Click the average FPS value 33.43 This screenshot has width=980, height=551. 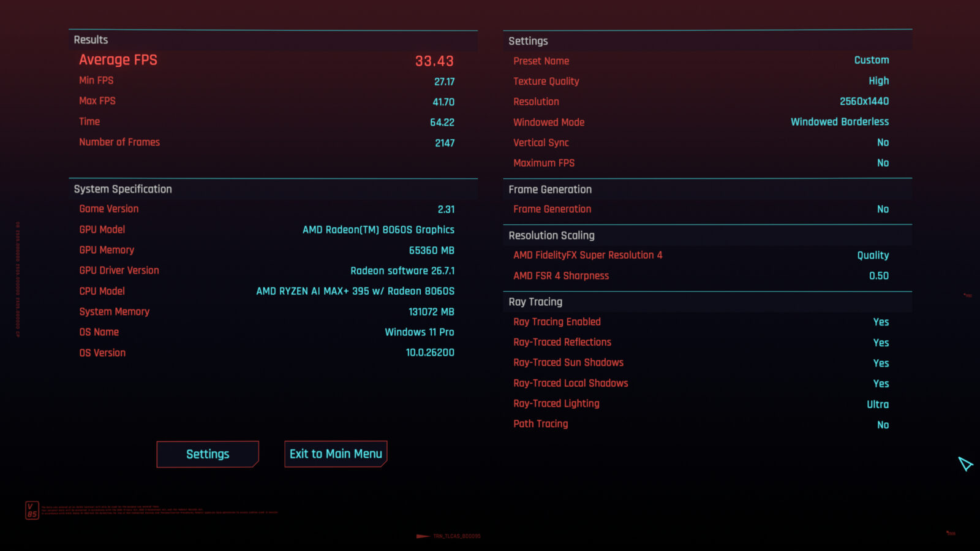click(x=434, y=61)
